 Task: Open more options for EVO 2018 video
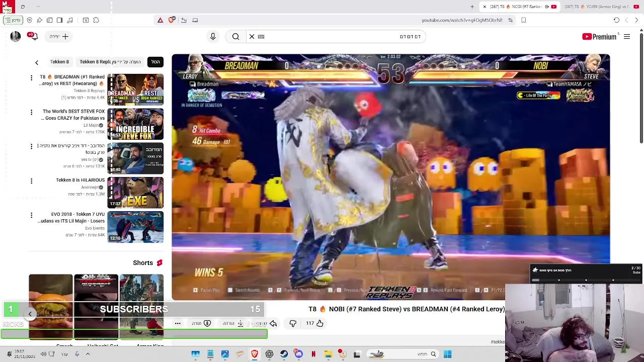31,215
